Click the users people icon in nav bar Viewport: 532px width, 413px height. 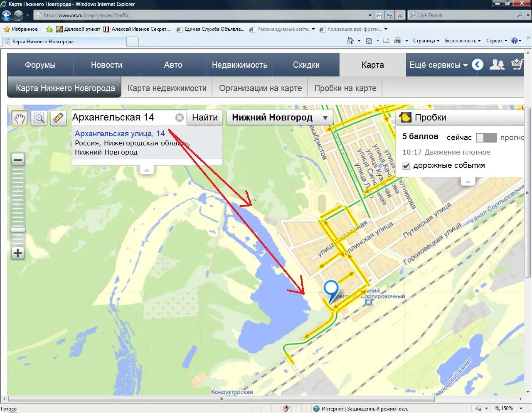[x=497, y=64]
